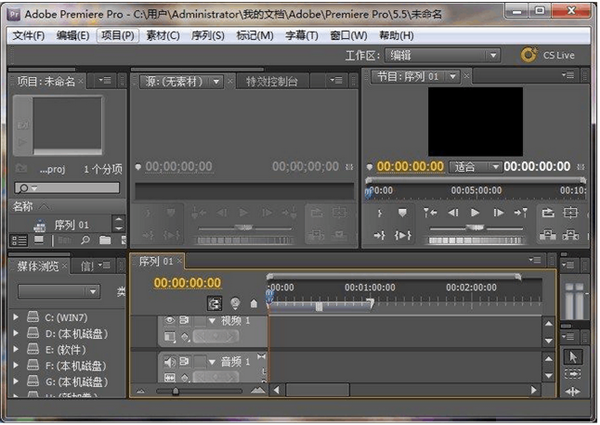
Task: Toggle sync lock on 视频 1 track
Action: pyautogui.click(x=186, y=320)
